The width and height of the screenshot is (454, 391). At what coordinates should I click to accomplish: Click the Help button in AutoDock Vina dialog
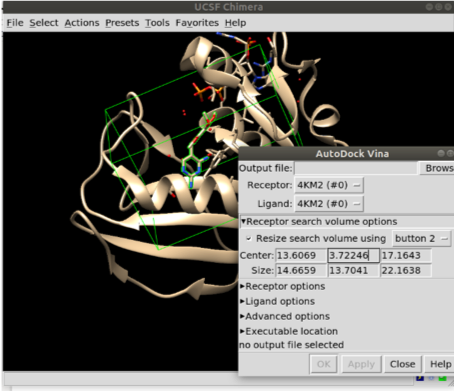pos(440,364)
